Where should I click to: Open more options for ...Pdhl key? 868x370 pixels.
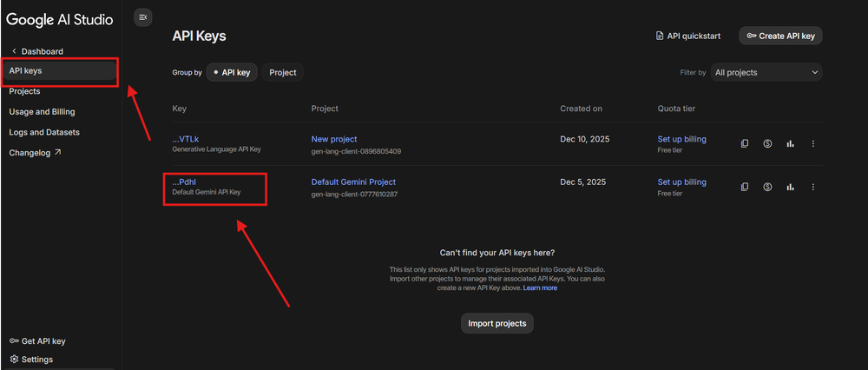tap(812, 187)
